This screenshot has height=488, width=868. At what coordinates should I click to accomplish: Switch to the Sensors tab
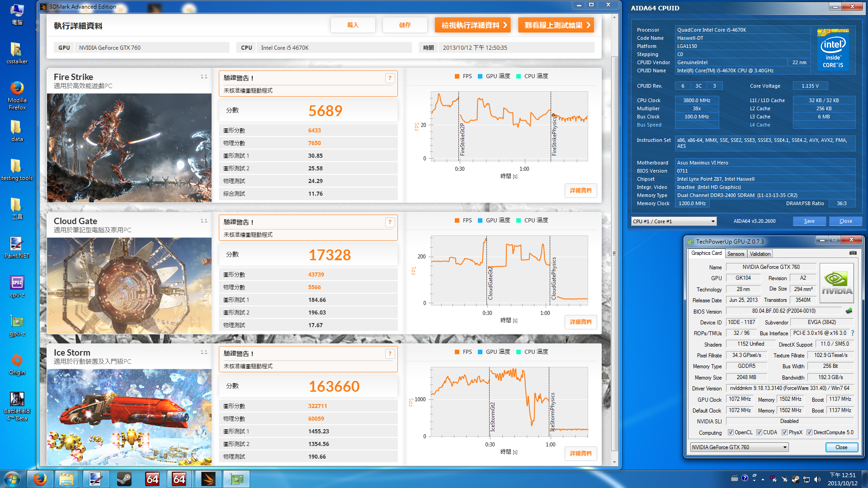736,254
